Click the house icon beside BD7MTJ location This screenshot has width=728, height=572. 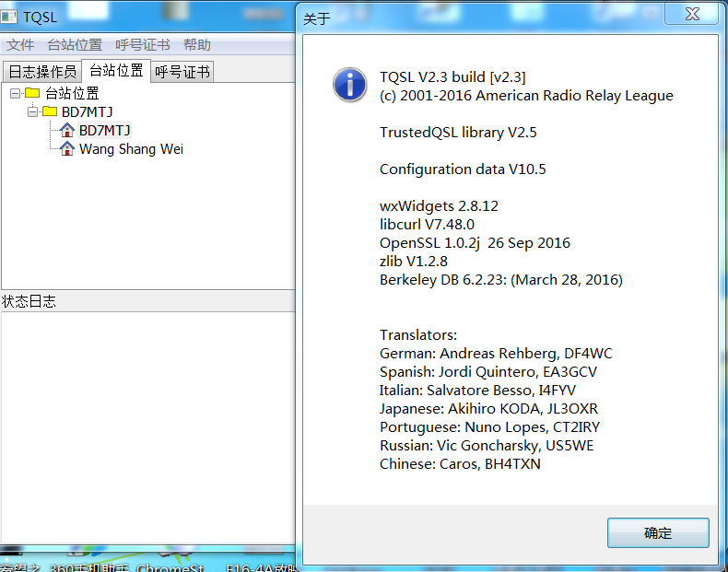[67, 130]
